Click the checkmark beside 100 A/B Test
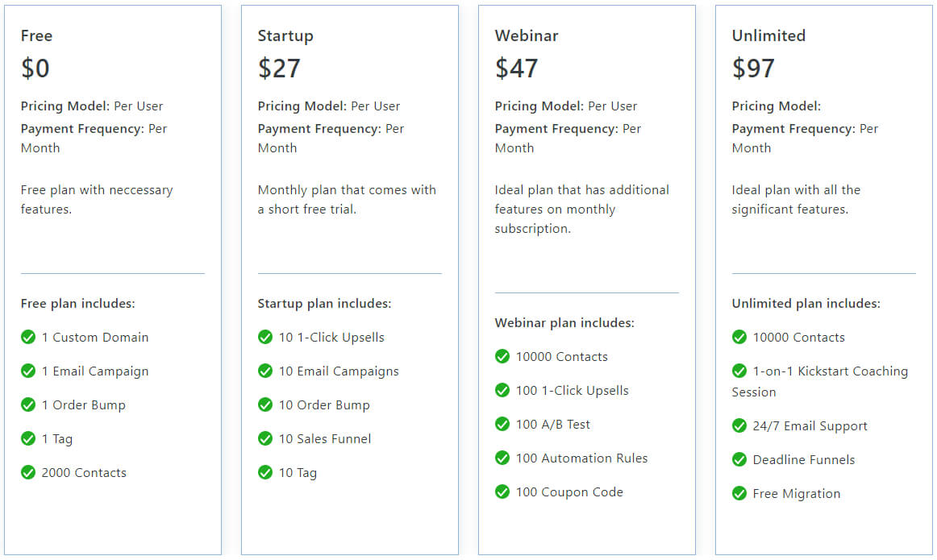Viewport: 937px width, 560px height. (502, 424)
